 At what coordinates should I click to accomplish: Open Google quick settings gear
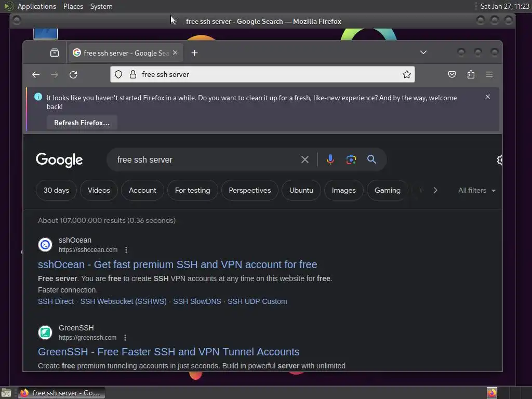pyautogui.click(x=499, y=159)
